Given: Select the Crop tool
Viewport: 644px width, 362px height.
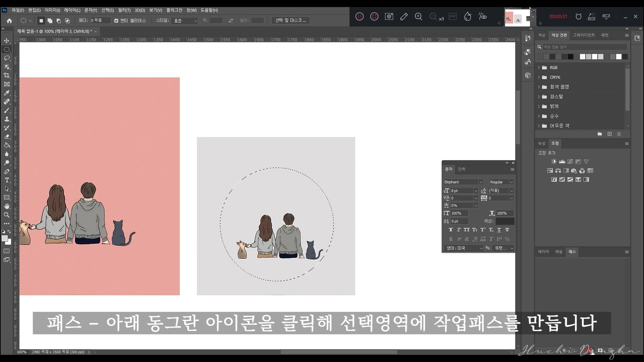Looking at the screenshot, I should point(7,75).
